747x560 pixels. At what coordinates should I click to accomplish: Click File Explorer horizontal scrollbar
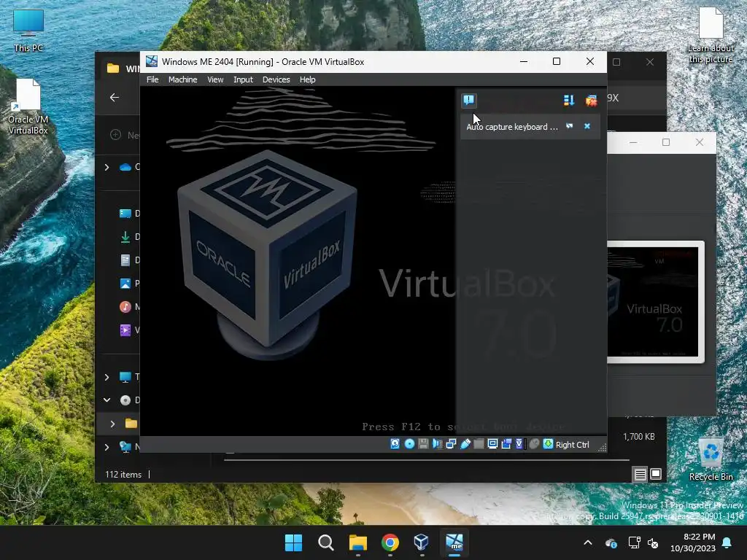pyautogui.click(x=426, y=460)
